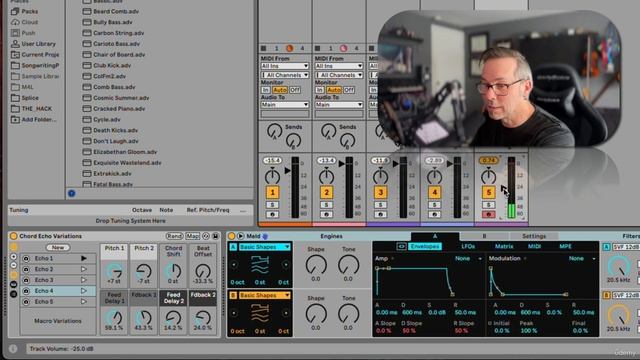The image size is (640, 360).
Task: Set track 1 Monitor to Auto
Action: coord(280,90)
